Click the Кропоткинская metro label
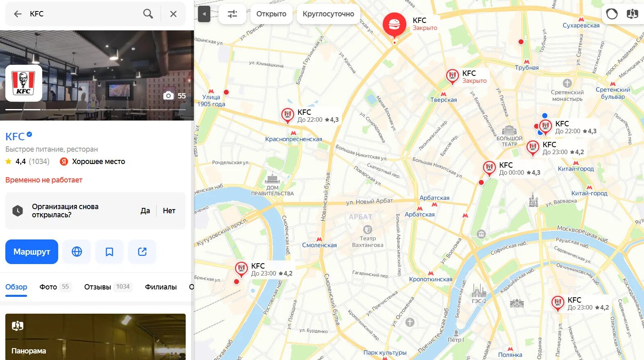Viewport: 644px width, 360px height. click(x=431, y=279)
